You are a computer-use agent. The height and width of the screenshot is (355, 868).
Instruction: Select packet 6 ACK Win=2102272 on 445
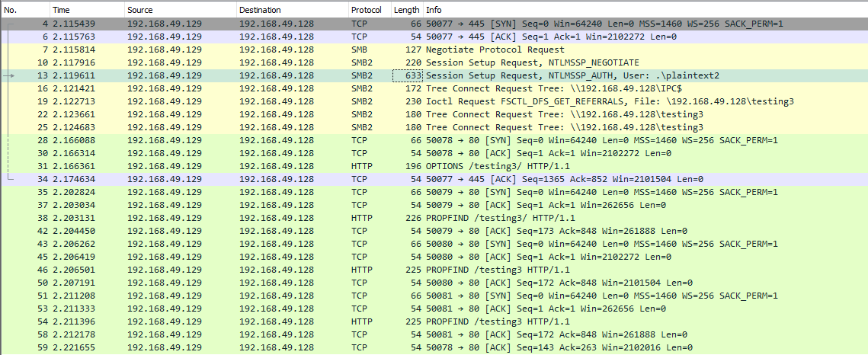coord(434,37)
